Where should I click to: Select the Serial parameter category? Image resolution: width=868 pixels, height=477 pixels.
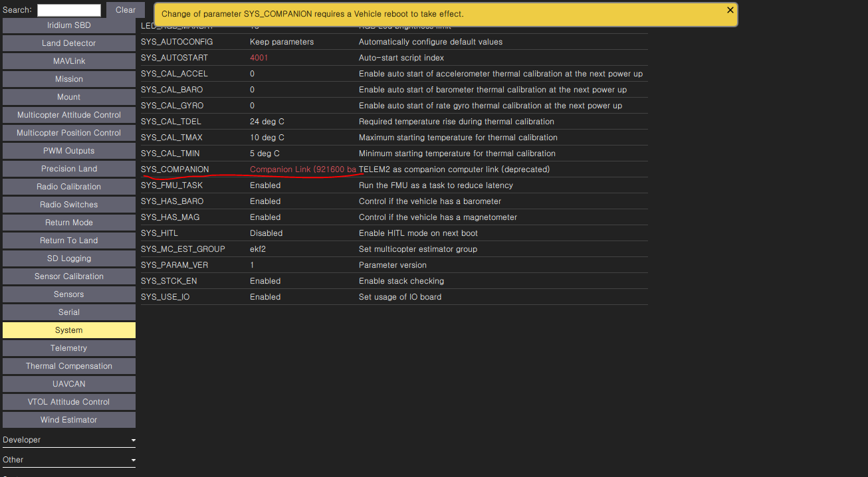(x=68, y=312)
